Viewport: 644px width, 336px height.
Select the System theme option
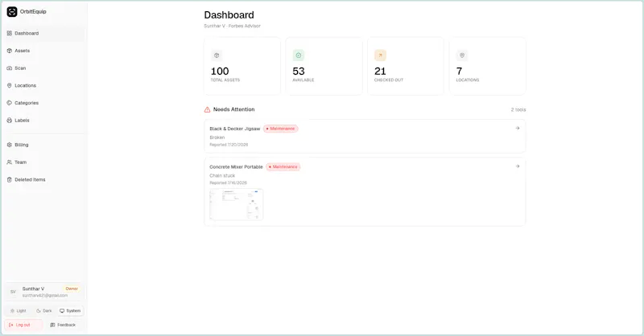pos(70,311)
